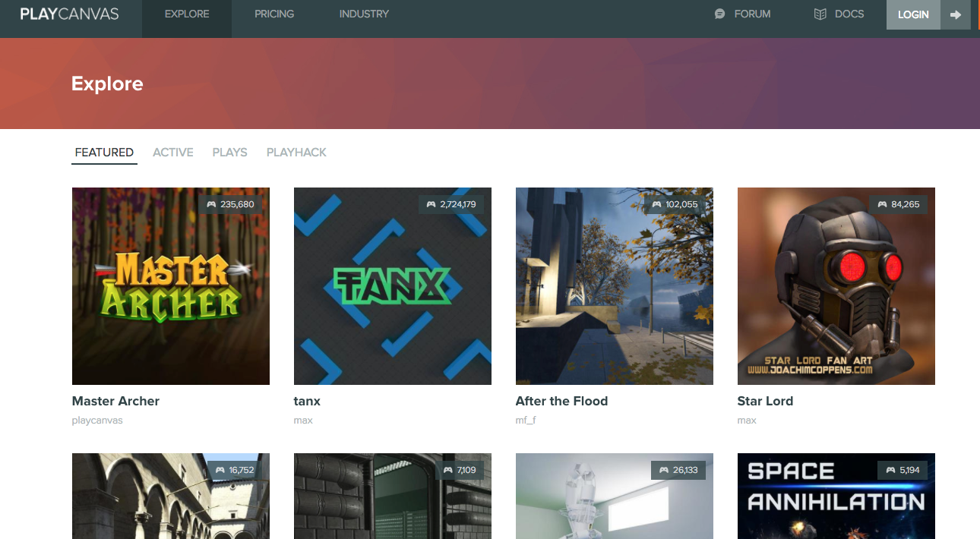The width and height of the screenshot is (980, 539).
Task: Click gamepad icon on After the Flood card
Action: [x=656, y=204]
